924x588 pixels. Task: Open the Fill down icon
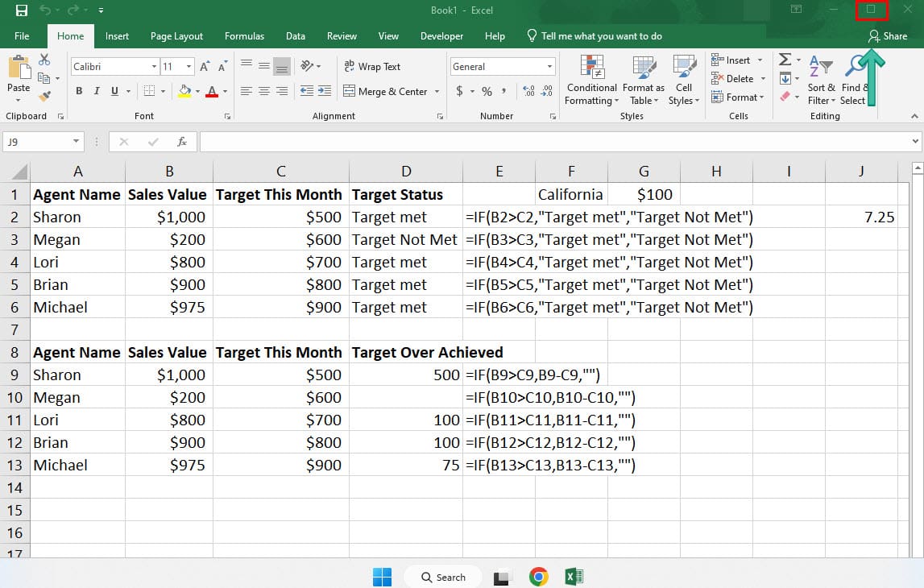[x=785, y=78]
